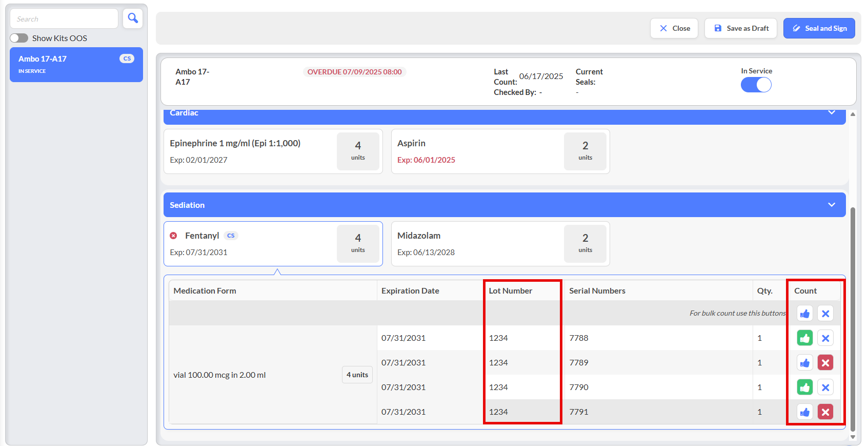This screenshot has height=446, width=868.
Task: Click X button for serial 7790
Action: (x=825, y=387)
